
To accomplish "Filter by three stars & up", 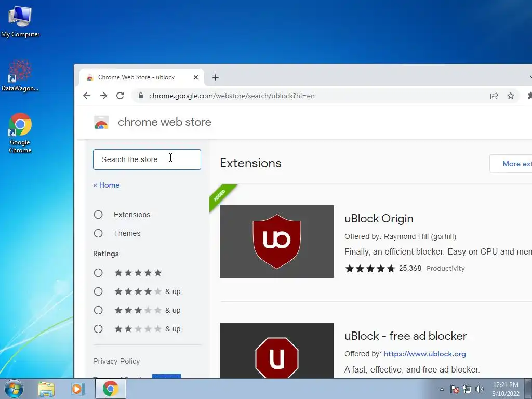I will (x=98, y=310).
